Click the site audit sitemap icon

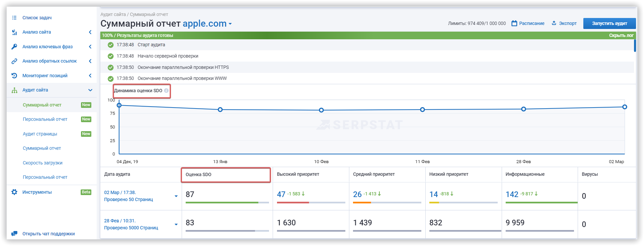14,90
